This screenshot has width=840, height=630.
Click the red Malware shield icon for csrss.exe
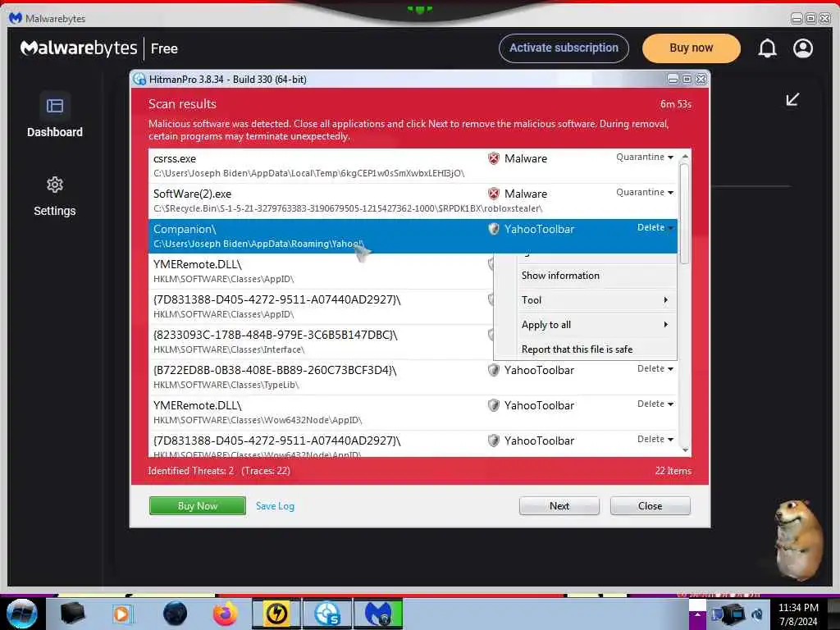point(493,158)
